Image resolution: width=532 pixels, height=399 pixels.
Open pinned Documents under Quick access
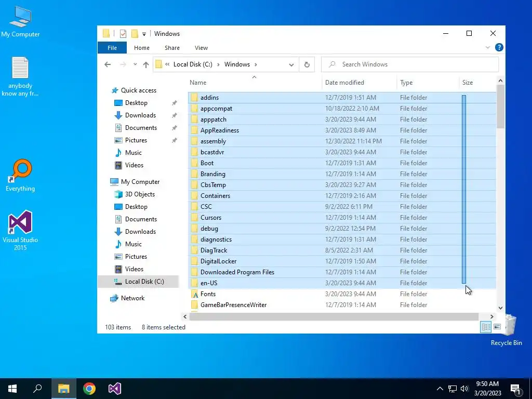coord(141,128)
